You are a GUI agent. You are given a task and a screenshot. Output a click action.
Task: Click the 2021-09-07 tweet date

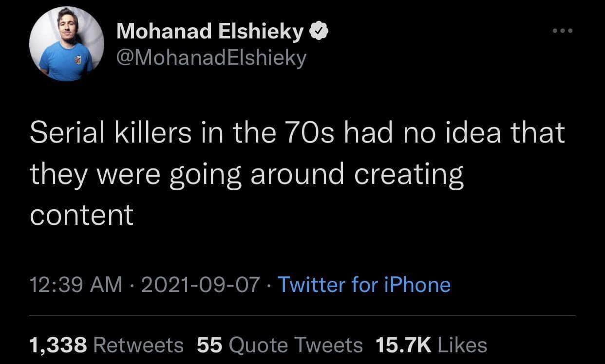tap(200, 285)
